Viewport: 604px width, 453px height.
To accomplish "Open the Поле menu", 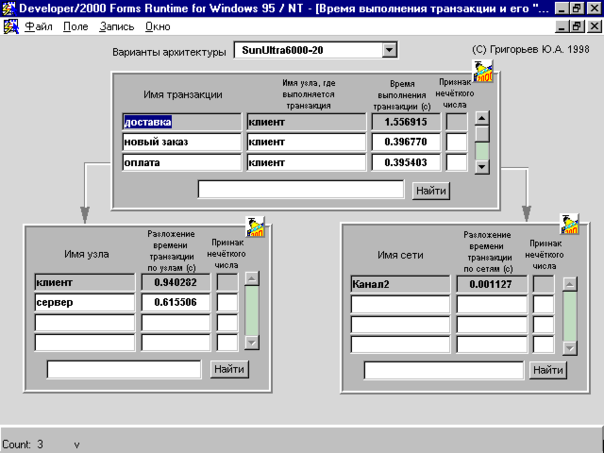I will pos(76,27).
